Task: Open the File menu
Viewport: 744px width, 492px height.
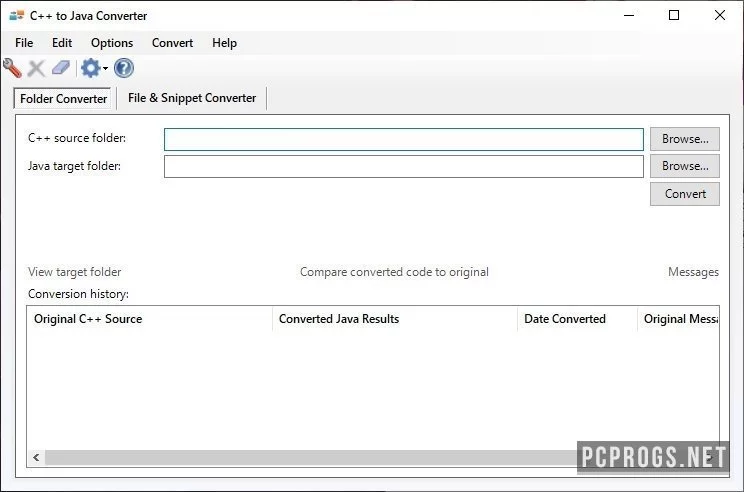Action: click(24, 43)
